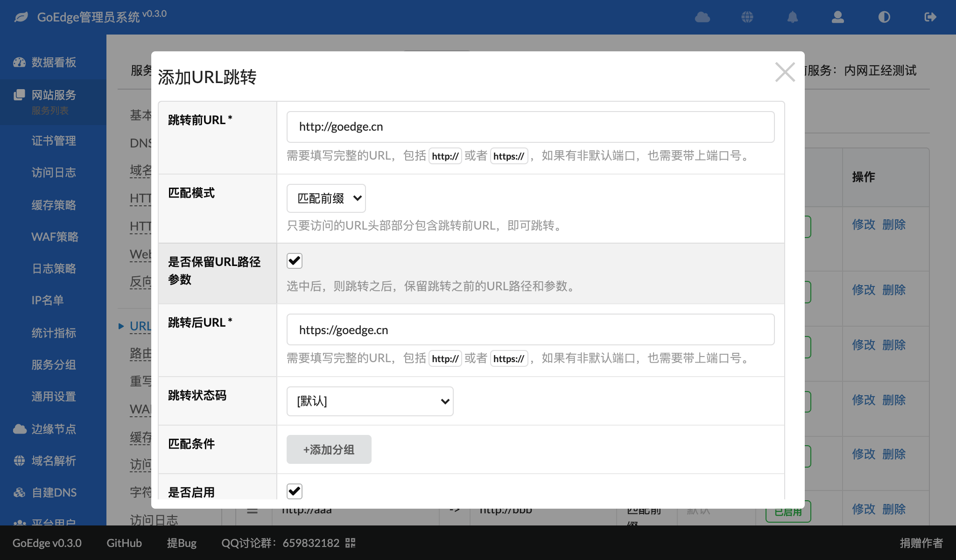Click the 提Bug link in the footer
This screenshot has width=956, height=560.
[182, 543]
